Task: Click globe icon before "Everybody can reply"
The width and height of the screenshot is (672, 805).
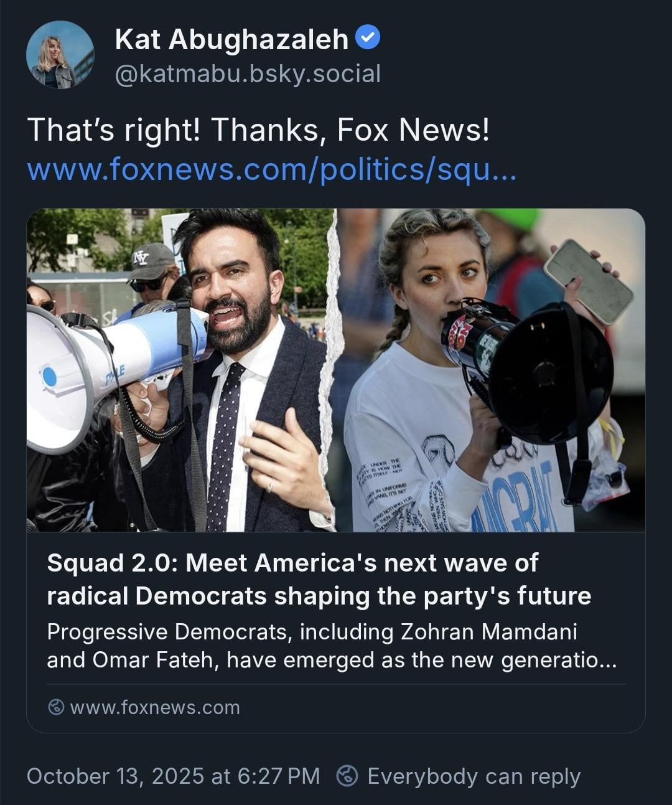Action: click(347, 776)
